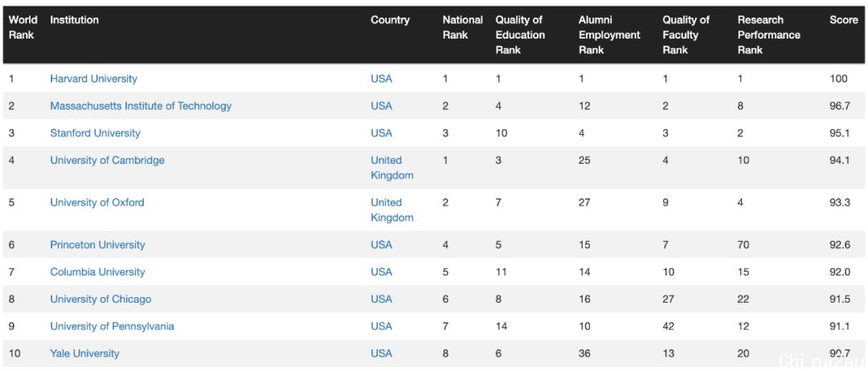The image size is (868, 371).
Task: Select the University of Oxford link
Action: point(97,202)
